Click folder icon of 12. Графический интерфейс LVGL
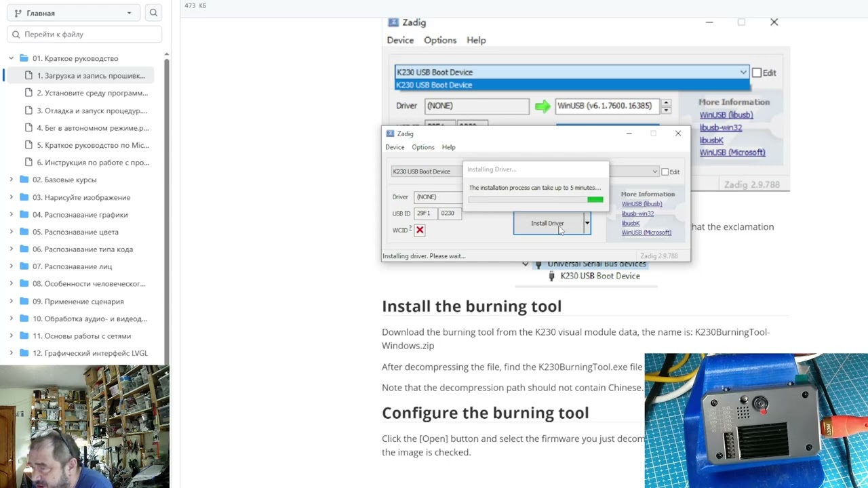 tap(24, 352)
